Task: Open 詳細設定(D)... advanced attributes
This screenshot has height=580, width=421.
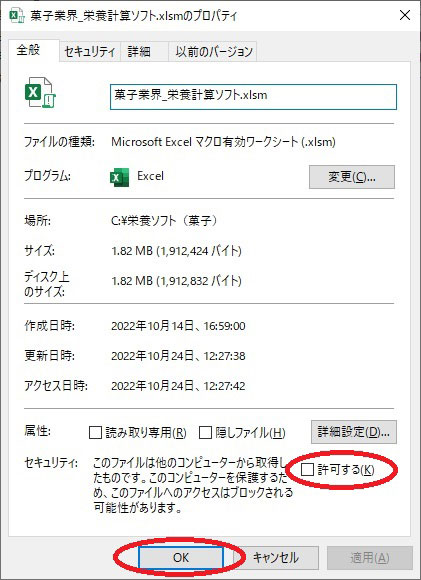Action: coord(354,432)
